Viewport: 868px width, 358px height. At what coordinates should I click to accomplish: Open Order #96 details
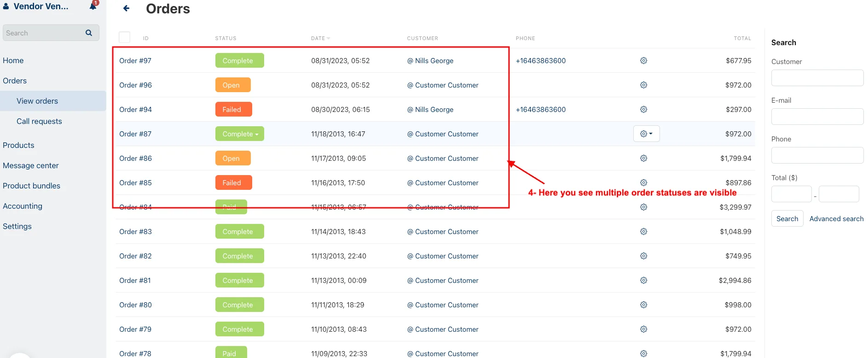click(x=135, y=85)
